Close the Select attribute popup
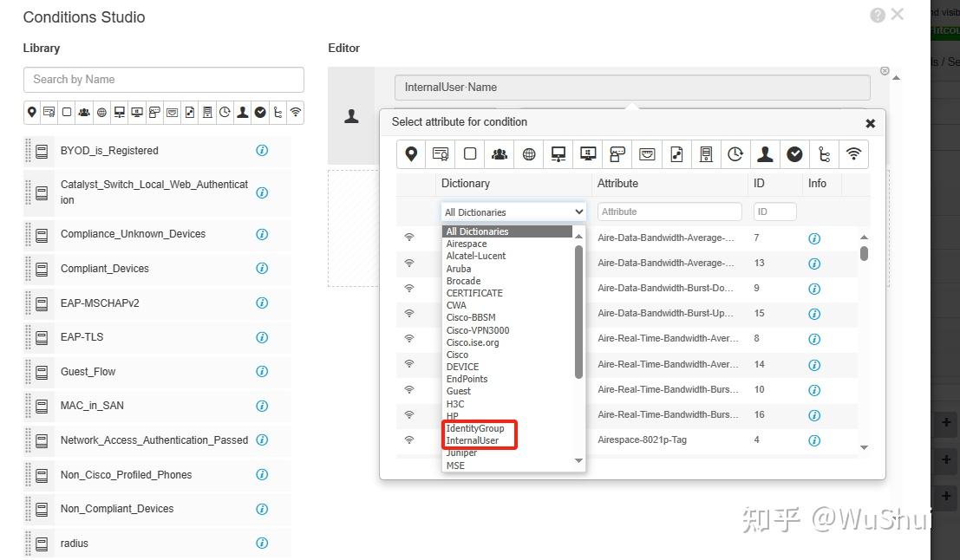The image size is (960, 560). coord(870,124)
